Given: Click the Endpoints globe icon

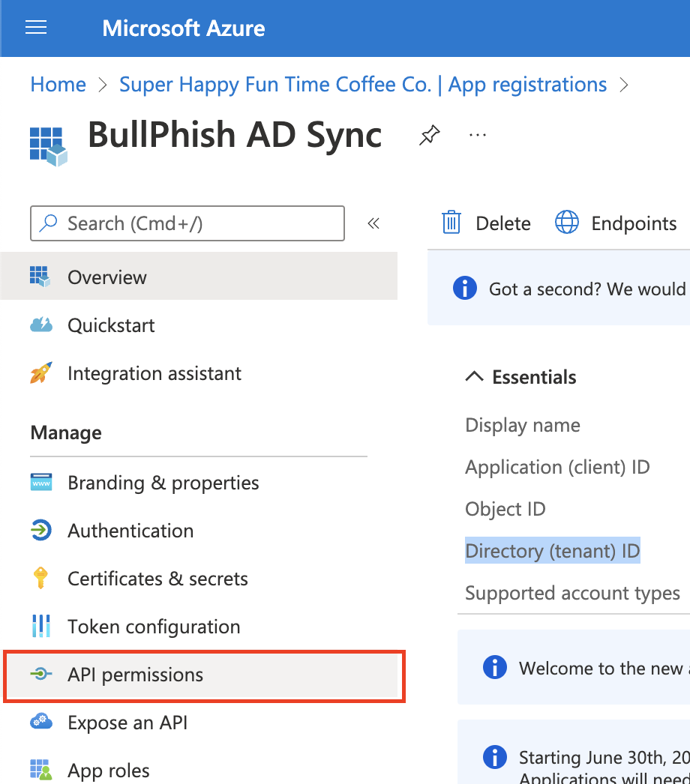Looking at the screenshot, I should coord(567,222).
